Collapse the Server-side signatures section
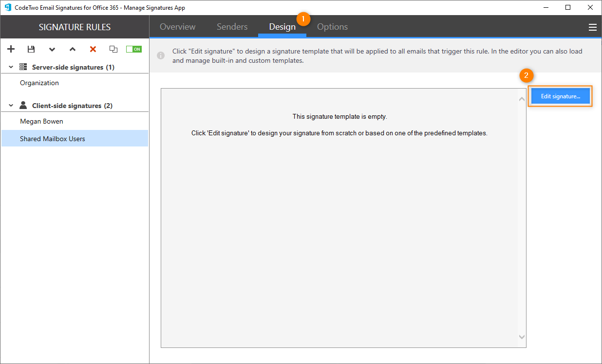 [x=10, y=67]
